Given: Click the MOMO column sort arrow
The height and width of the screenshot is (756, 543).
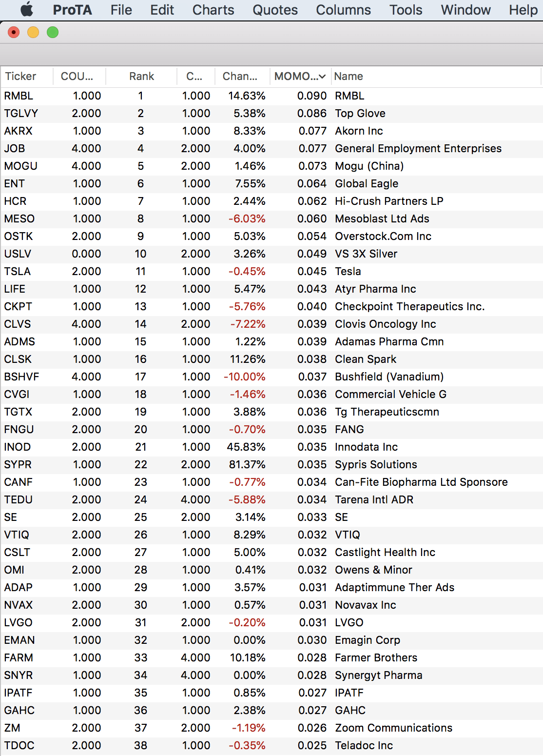Looking at the screenshot, I should [x=322, y=77].
